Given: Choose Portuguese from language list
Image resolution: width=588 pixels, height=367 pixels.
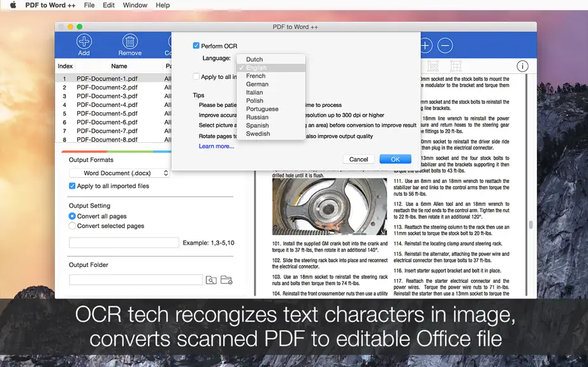Looking at the screenshot, I should (x=271, y=109).
